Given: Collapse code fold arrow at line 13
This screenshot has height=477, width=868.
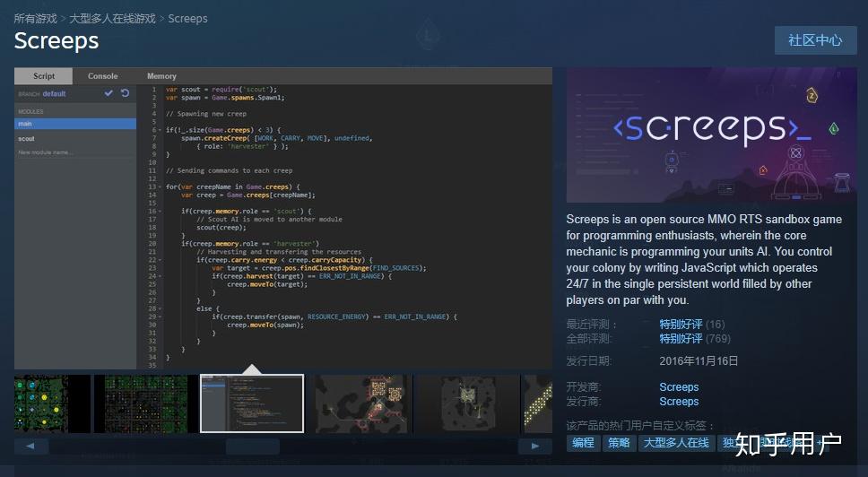Looking at the screenshot, I should pyautogui.click(x=161, y=187).
